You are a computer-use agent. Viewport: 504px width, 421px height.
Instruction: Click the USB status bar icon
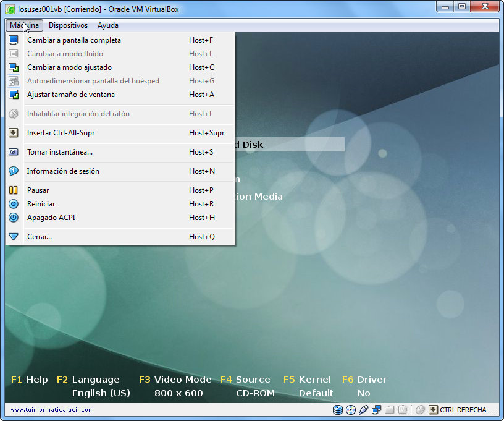coord(364,410)
